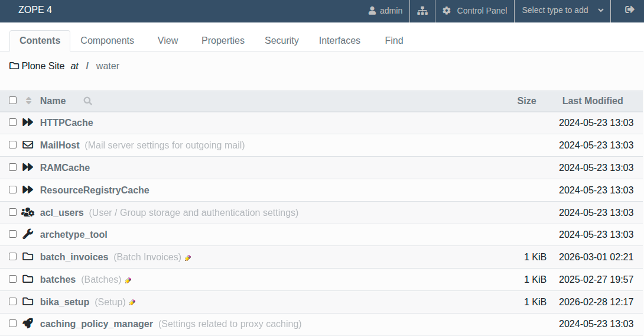
Task: Tick the caching_policy_manager checkbox
Action: 13,324
